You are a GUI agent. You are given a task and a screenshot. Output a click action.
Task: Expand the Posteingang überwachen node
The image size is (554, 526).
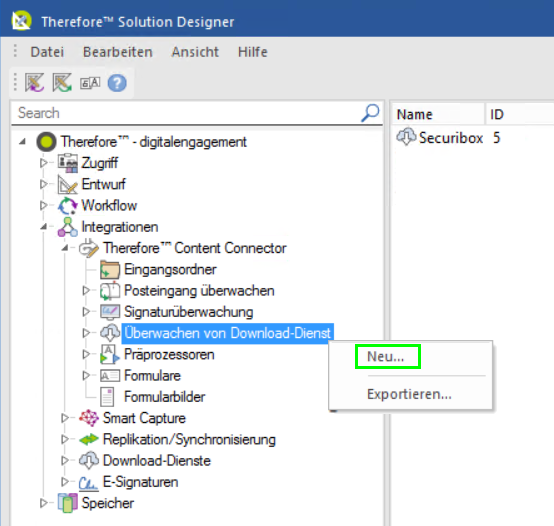(x=86, y=290)
